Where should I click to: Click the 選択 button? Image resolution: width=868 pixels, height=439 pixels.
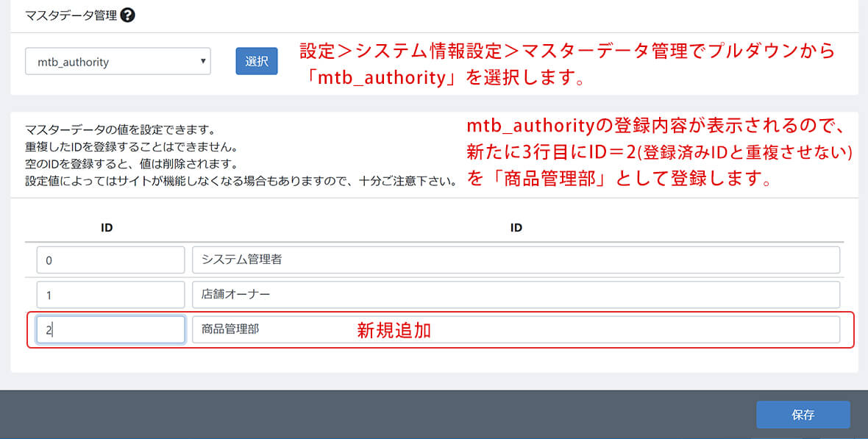coord(257,61)
